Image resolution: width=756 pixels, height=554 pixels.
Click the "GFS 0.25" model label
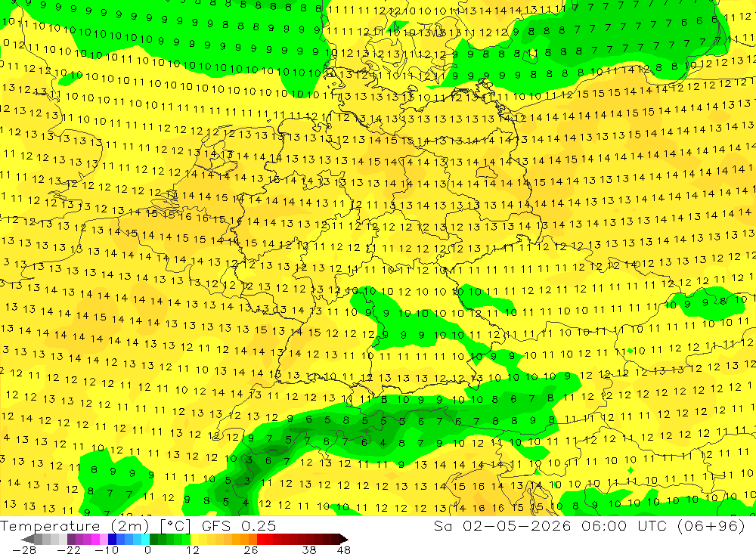(239, 526)
